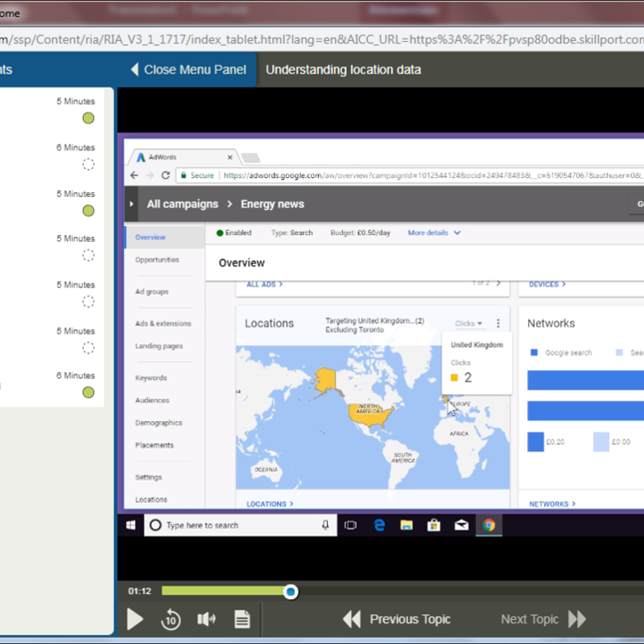Screen dimensions: 644x644
Task: Open the transcript document icon
Action: pos(242,619)
